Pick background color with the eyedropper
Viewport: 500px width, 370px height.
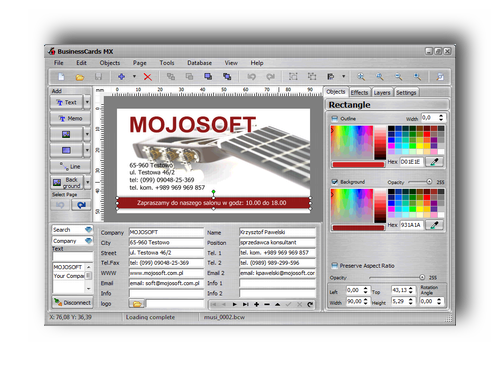coord(434,225)
